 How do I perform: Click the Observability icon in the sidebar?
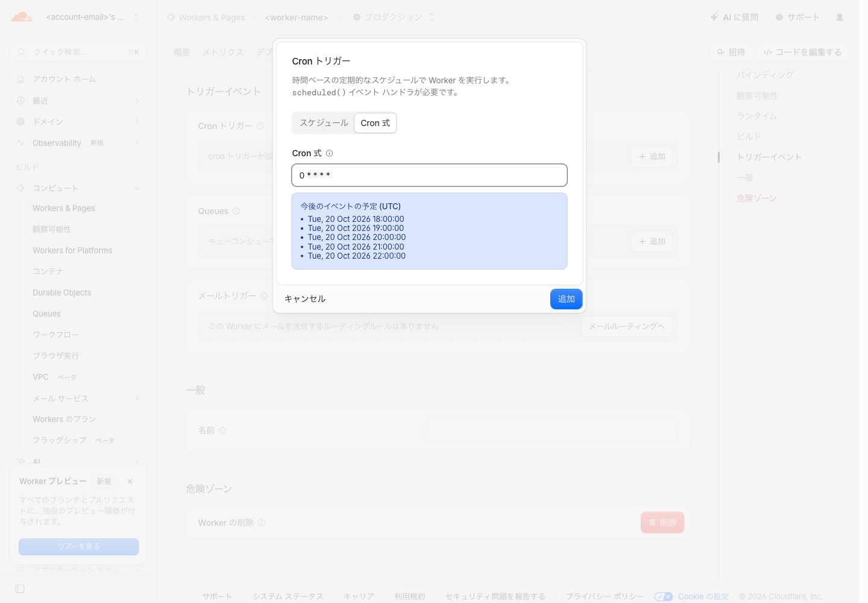pos(20,143)
